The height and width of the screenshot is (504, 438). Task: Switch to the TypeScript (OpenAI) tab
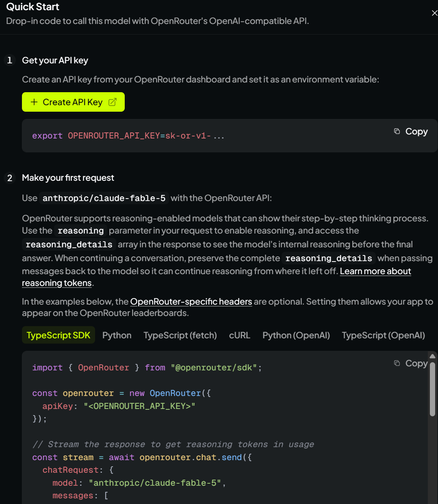(384, 335)
